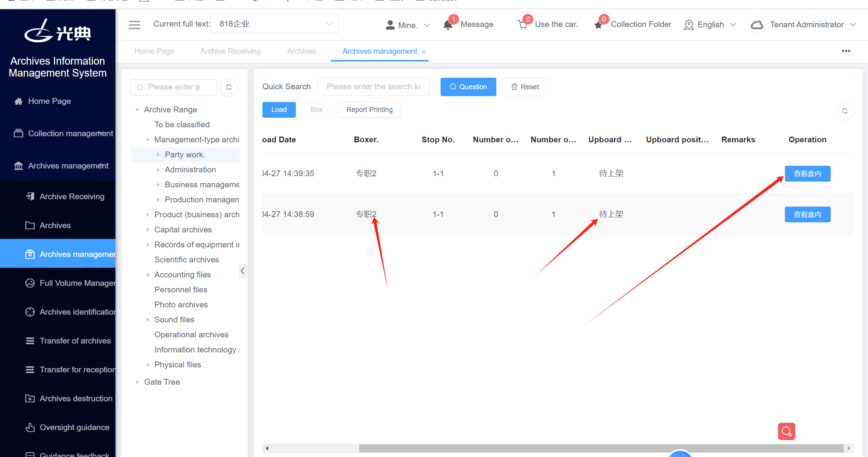Click the Transfer of archives sidebar icon
868x457 pixels.
tap(30, 341)
